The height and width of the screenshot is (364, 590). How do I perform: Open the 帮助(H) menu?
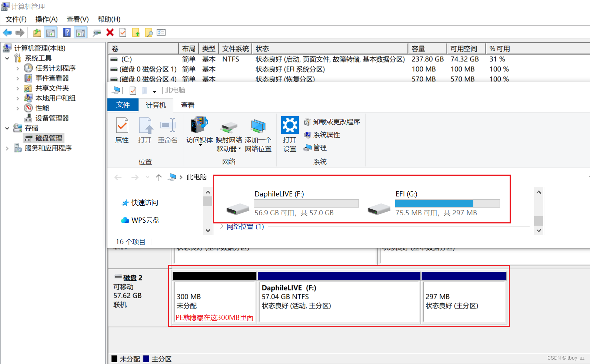[x=109, y=19]
